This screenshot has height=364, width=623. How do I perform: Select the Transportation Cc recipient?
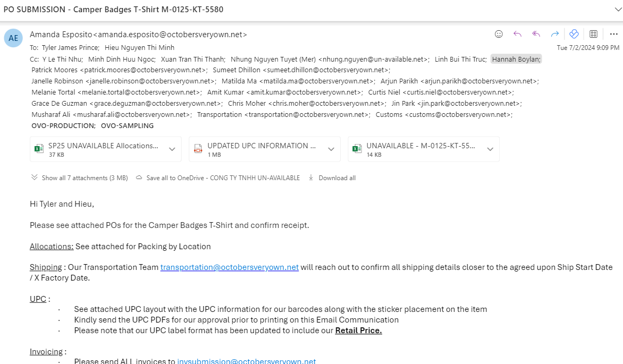tap(284, 114)
